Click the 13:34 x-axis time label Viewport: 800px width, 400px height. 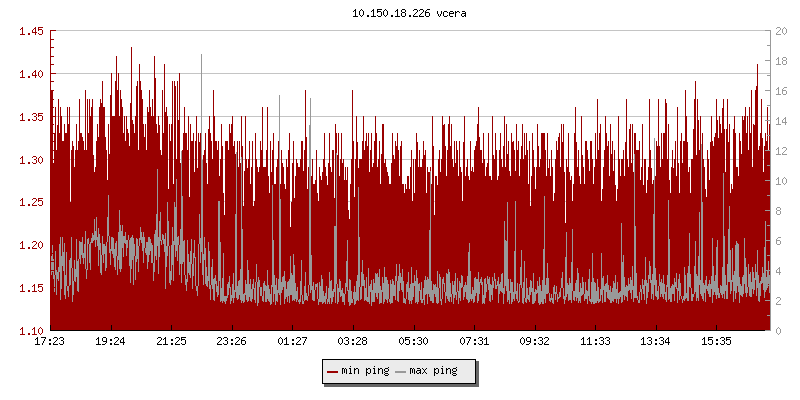point(655,341)
